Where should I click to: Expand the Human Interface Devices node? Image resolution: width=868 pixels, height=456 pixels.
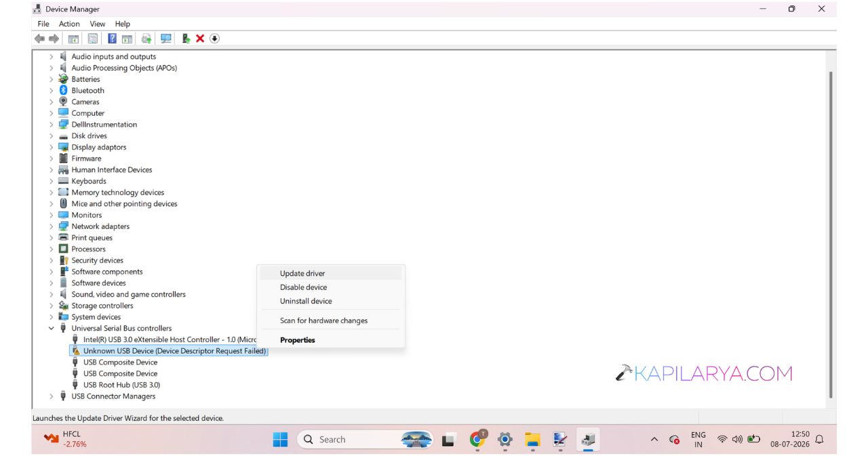point(51,169)
